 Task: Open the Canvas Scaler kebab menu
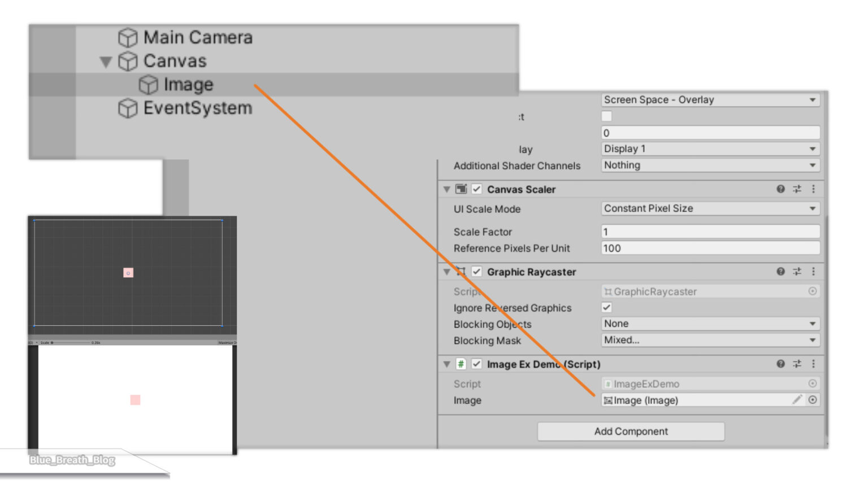814,189
